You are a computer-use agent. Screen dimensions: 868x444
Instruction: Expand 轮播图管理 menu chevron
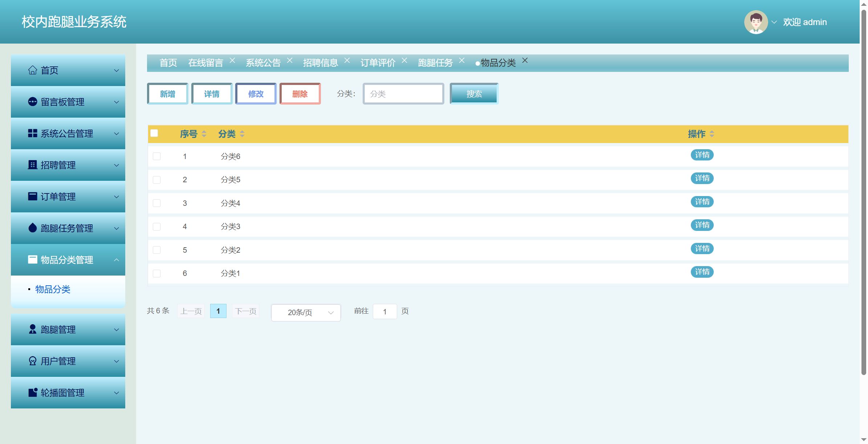pos(117,393)
